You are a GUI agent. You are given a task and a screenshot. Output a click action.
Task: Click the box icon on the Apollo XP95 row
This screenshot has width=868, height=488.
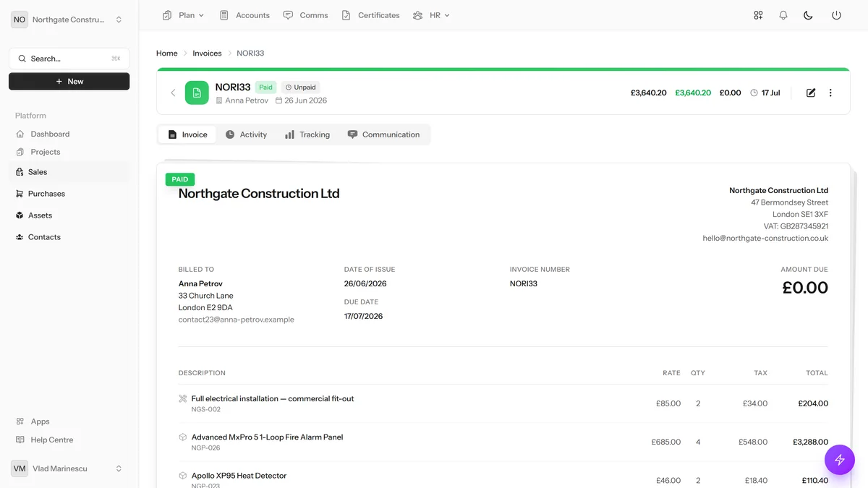[183, 475]
